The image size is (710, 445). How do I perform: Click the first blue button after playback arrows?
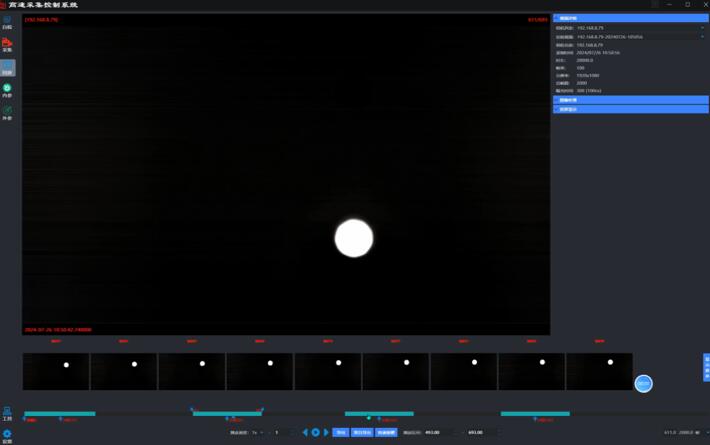341,432
